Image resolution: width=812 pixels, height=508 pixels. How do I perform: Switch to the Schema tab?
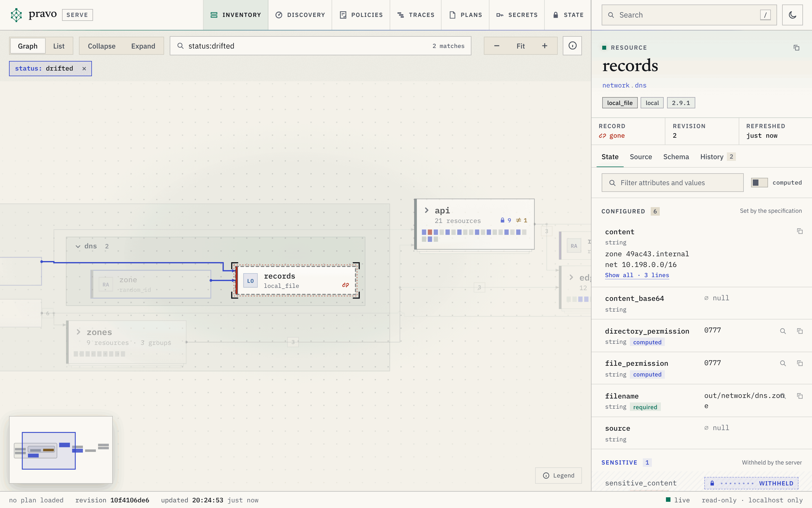[x=676, y=157]
